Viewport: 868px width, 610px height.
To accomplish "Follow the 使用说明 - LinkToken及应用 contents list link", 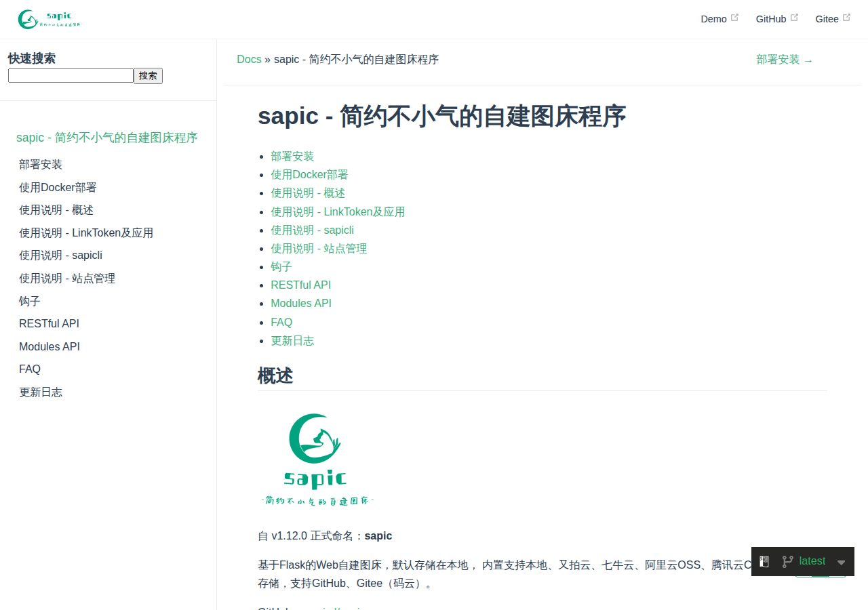I will coord(338,212).
